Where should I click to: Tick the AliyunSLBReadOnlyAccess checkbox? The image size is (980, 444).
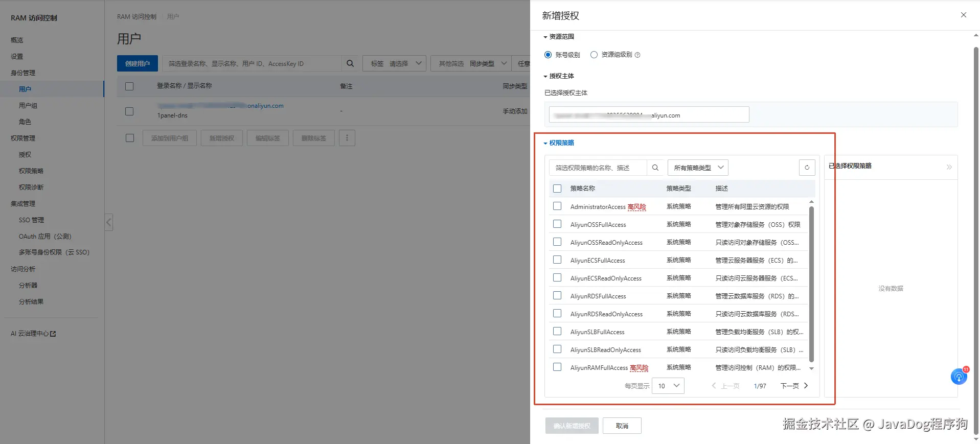(557, 349)
